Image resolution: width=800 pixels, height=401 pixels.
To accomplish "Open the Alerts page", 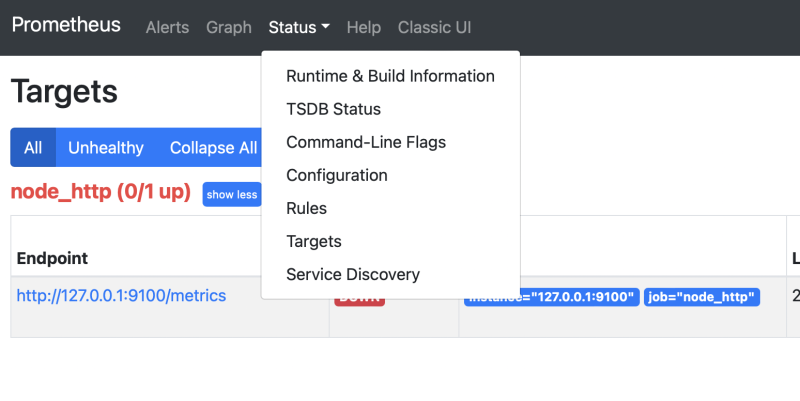I will pyautogui.click(x=167, y=27).
